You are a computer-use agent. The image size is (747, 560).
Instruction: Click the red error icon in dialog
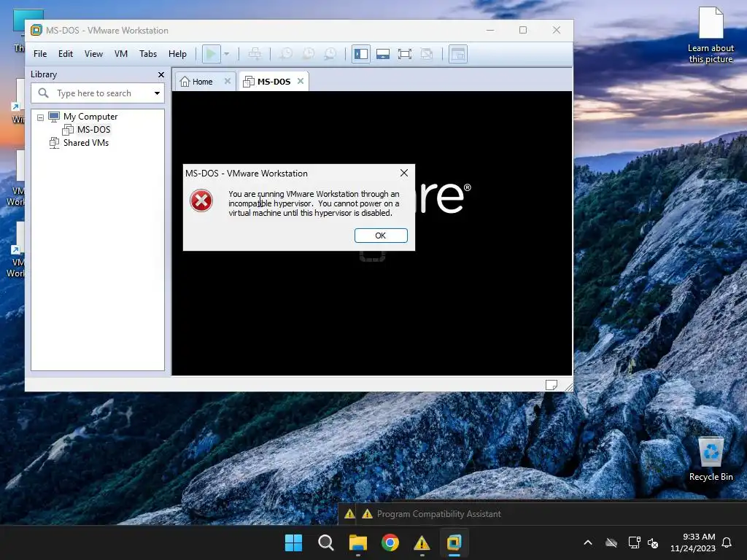(x=201, y=201)
